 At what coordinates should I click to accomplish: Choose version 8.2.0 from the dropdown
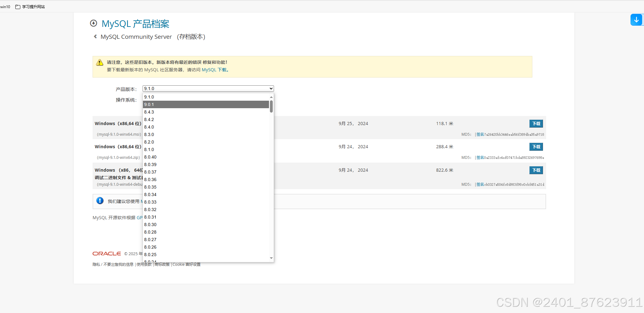click(206, 142)
